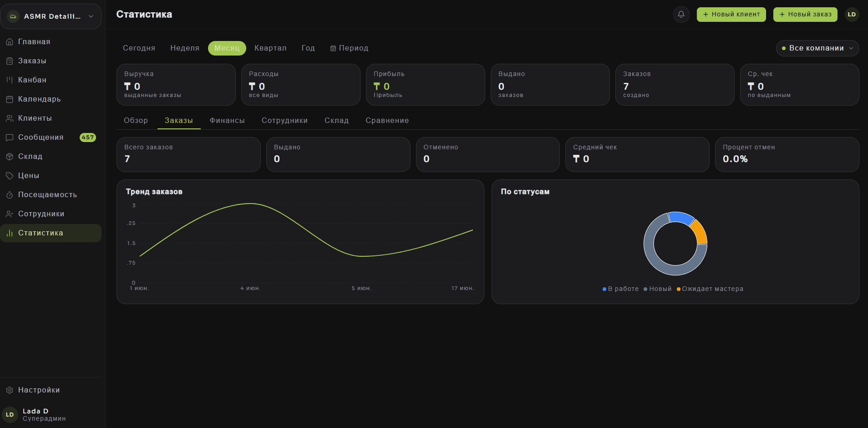This screenshot has height=428, width=868.
Task: Click the Канбан board icon
Action: click(x=10, y=80)
